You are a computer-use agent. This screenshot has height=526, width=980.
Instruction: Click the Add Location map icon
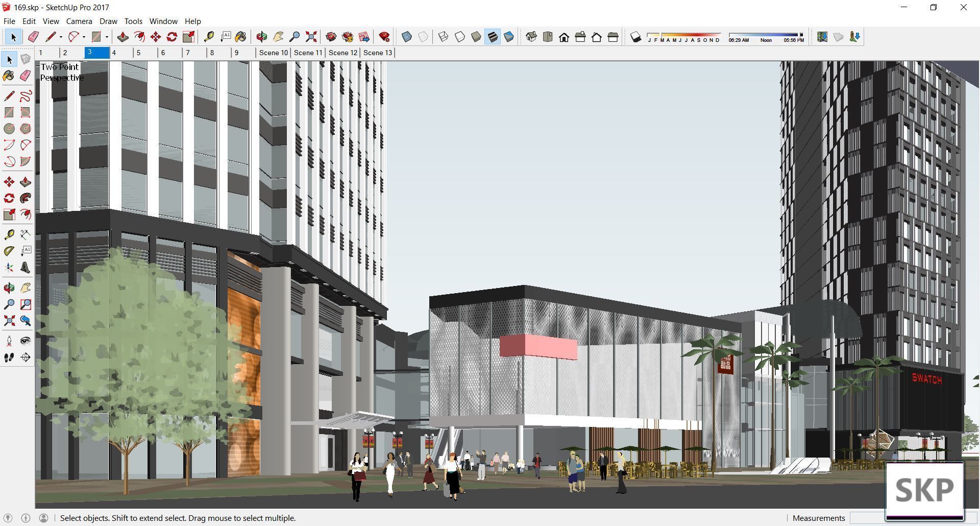[822, 37]
